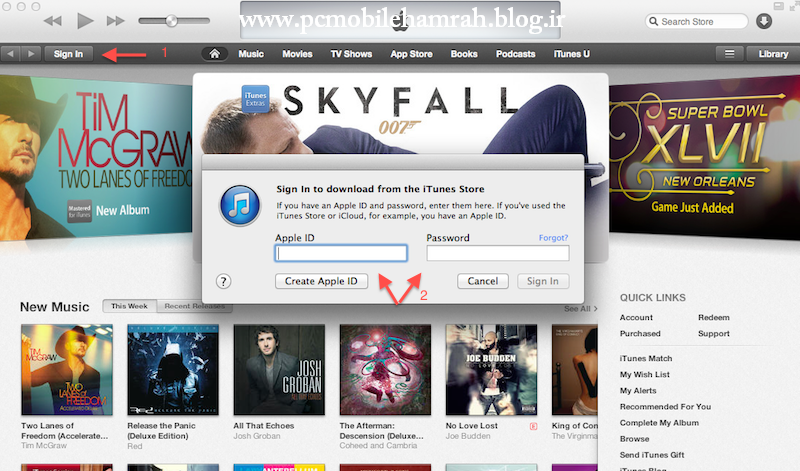Open the Tim McGraw banner
This screenshot has width=800, height=471.
96,158
